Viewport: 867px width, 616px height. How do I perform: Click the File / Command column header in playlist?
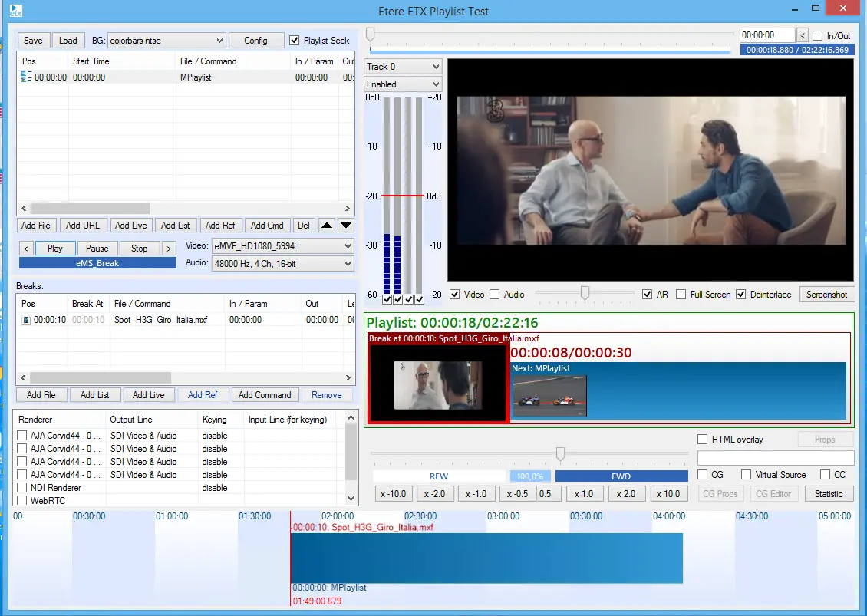[x=208, y=61]
